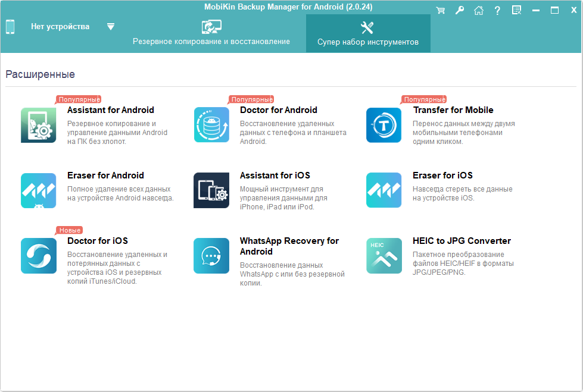Expand the device selection dropdown arrow
Screen dimensions: 583x392
(x=111, y=27)
